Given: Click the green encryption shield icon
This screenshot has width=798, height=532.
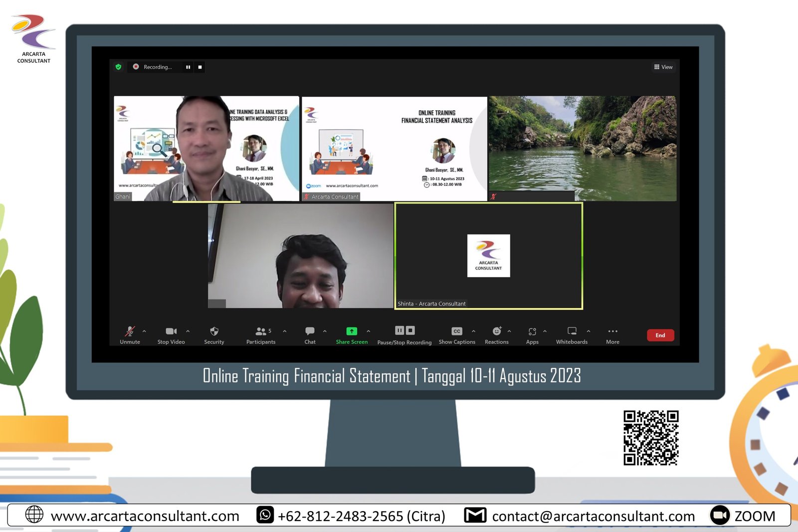Looking at the screenshot, I should (118, 67).
